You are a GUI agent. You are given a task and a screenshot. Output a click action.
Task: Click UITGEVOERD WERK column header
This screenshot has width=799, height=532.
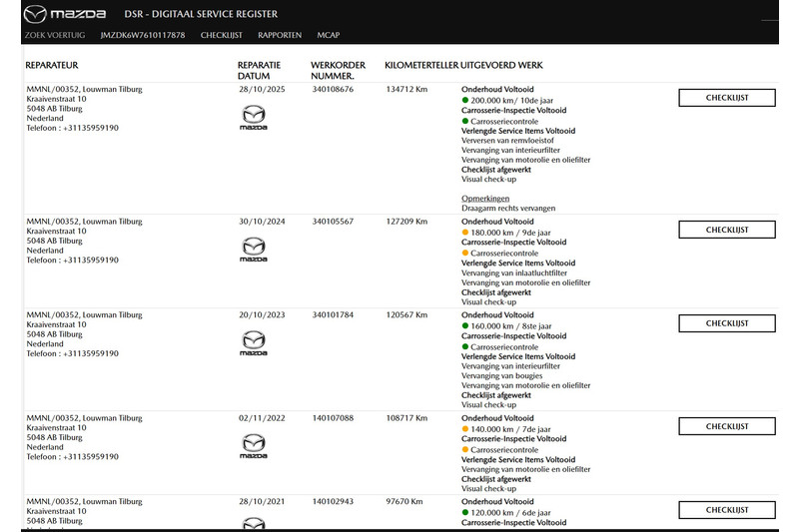coord(502,65)
